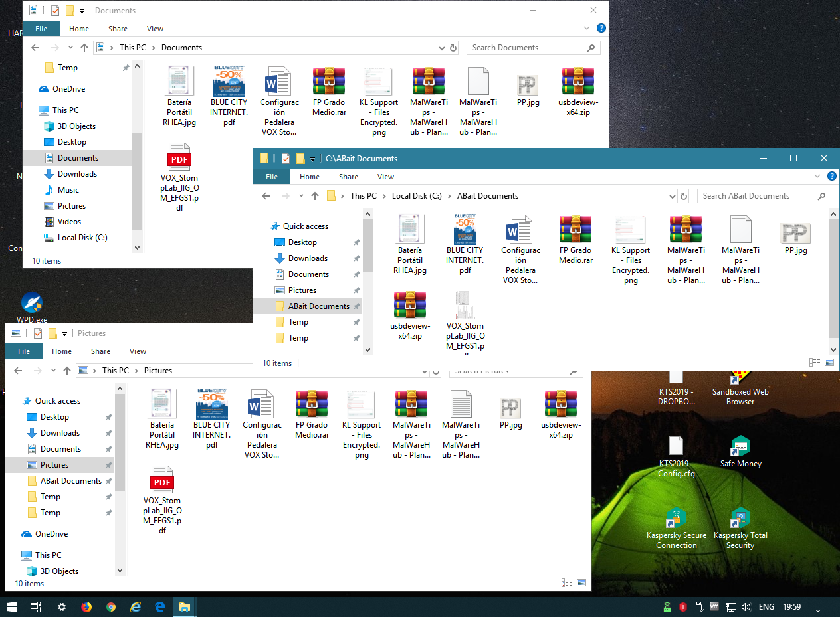Expand the ribbon in ABait Documents window

click(818, 177)
